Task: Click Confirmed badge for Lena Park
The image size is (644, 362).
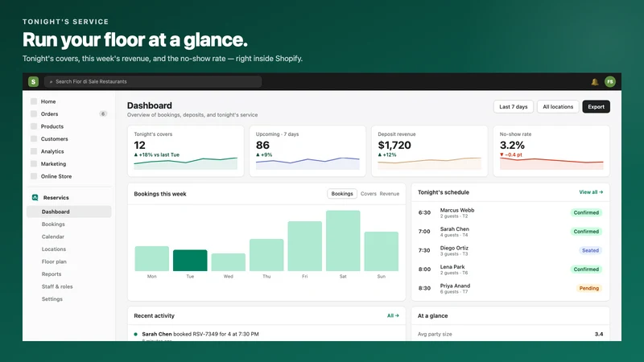Action: tap(586, 269)
